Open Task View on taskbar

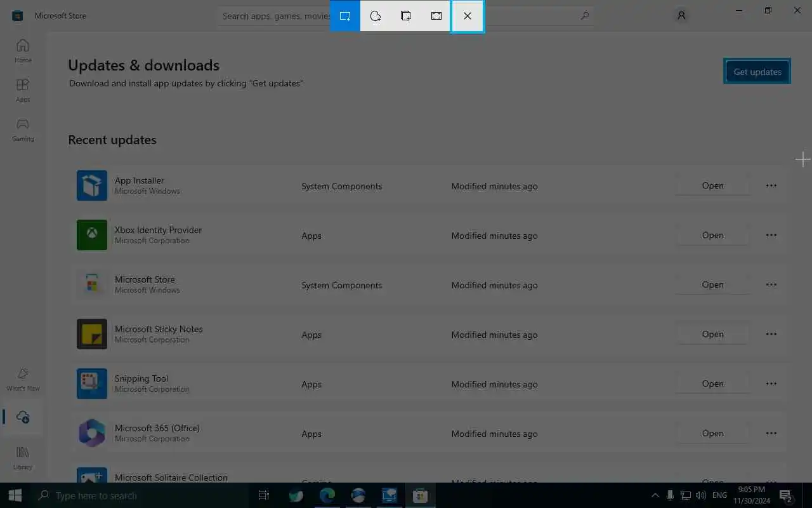[264, 495]
